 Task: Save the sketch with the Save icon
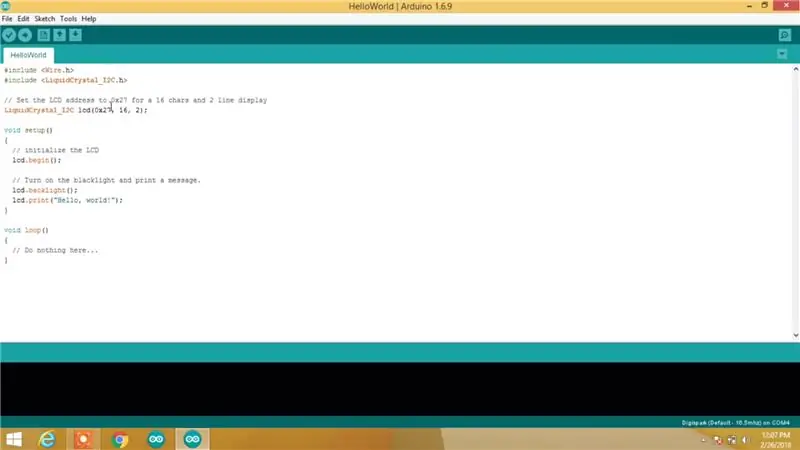(76, 35)
